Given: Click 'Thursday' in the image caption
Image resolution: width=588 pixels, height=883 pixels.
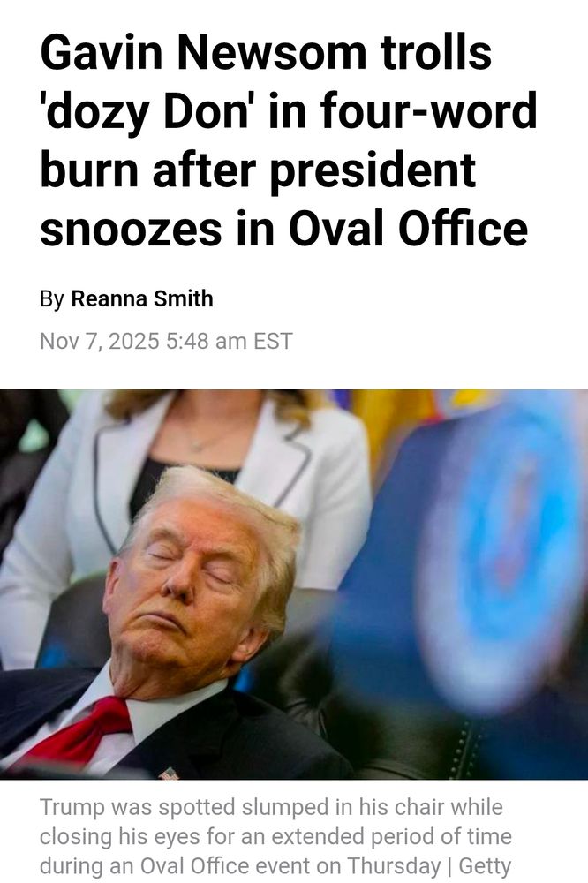Looking at the screenshot, I should (394, 866).
